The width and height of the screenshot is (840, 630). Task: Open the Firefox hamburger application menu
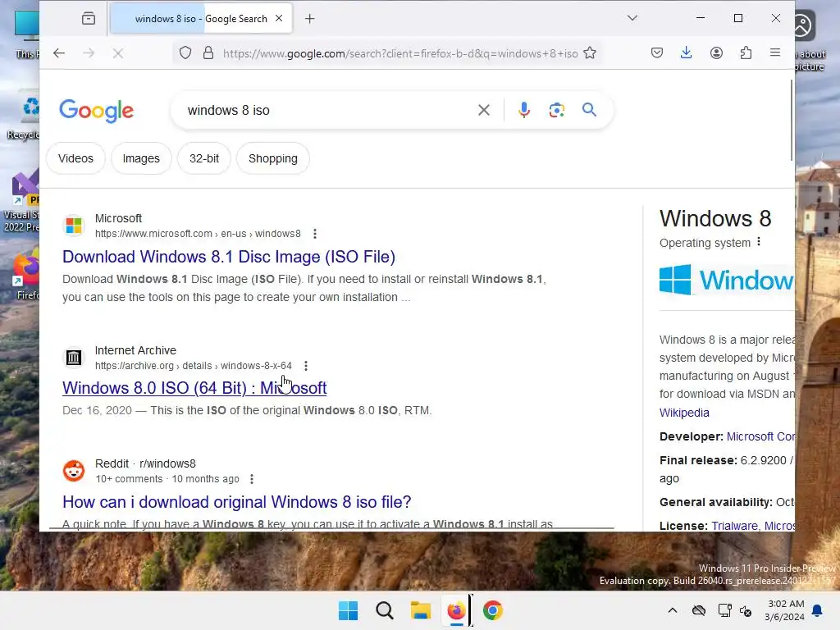775,52
